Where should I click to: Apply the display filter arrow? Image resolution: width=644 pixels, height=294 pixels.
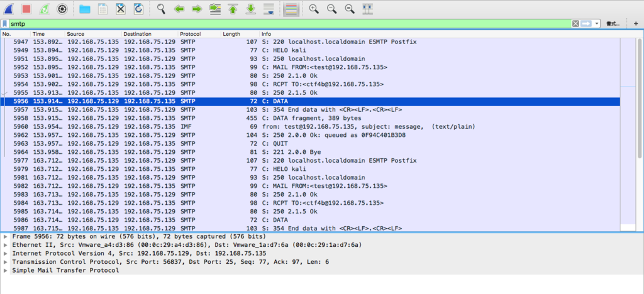pyautogui.click(x=586, y=24)
